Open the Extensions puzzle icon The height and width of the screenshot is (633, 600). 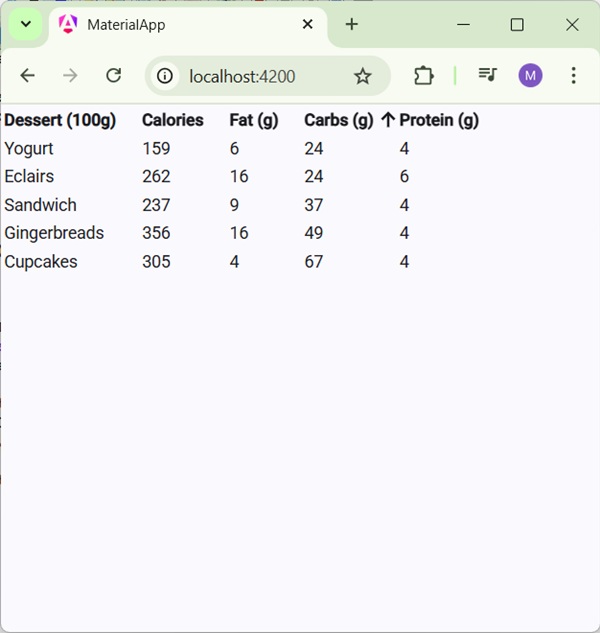pyautogui.click(x=423, y=76)
